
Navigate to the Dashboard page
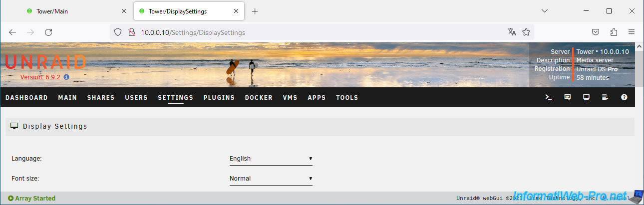pyautogui.click(x=26, y=98)
